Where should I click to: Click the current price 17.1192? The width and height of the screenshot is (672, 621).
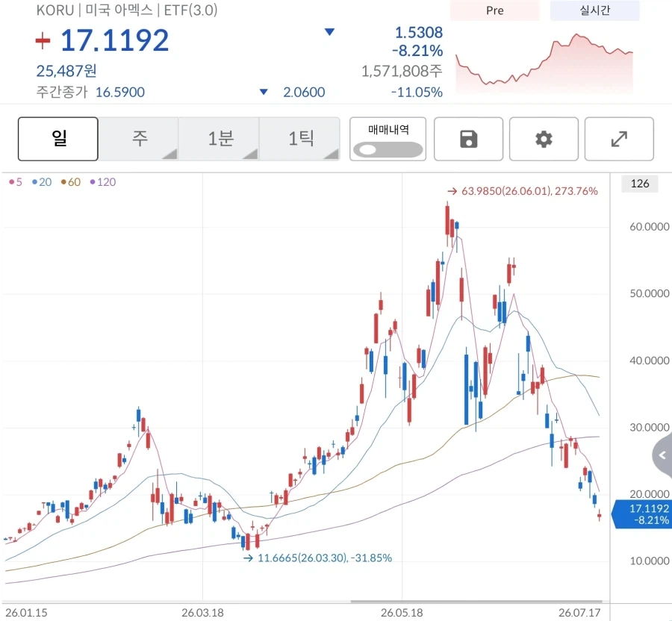pyautogui.click(x=114, y=41)
